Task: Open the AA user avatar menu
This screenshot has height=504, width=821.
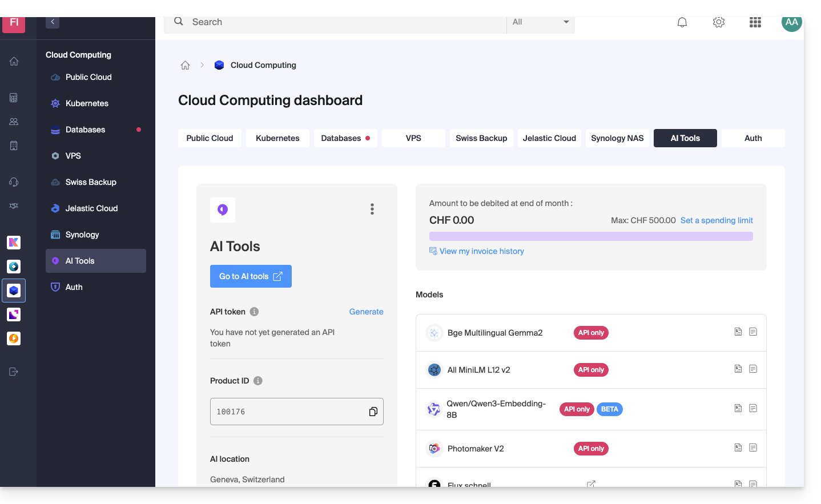Action: click(x=791, y=22)
